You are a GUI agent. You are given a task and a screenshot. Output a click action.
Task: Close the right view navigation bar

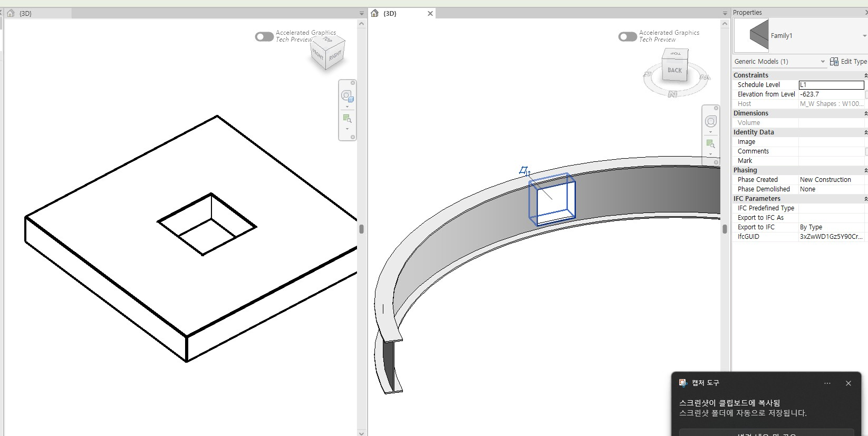[716, 108]
